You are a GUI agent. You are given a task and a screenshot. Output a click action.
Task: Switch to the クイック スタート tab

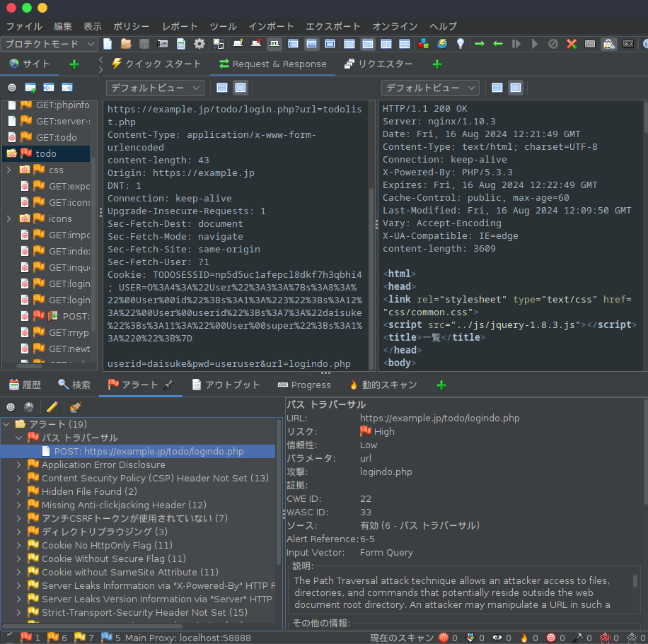point(156,64)
